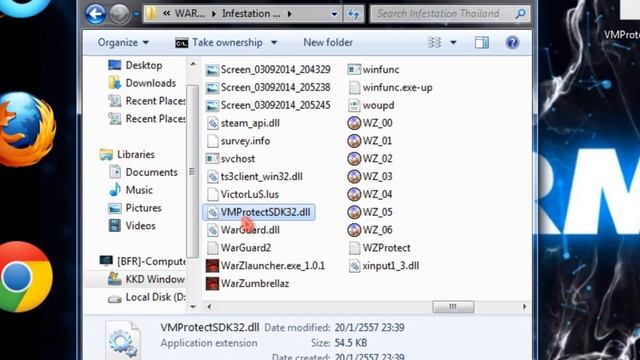Image resolution: width=640 pixels, height=360 pixels.
Task: Select the WZ_00 archive file
Action: 370,123
